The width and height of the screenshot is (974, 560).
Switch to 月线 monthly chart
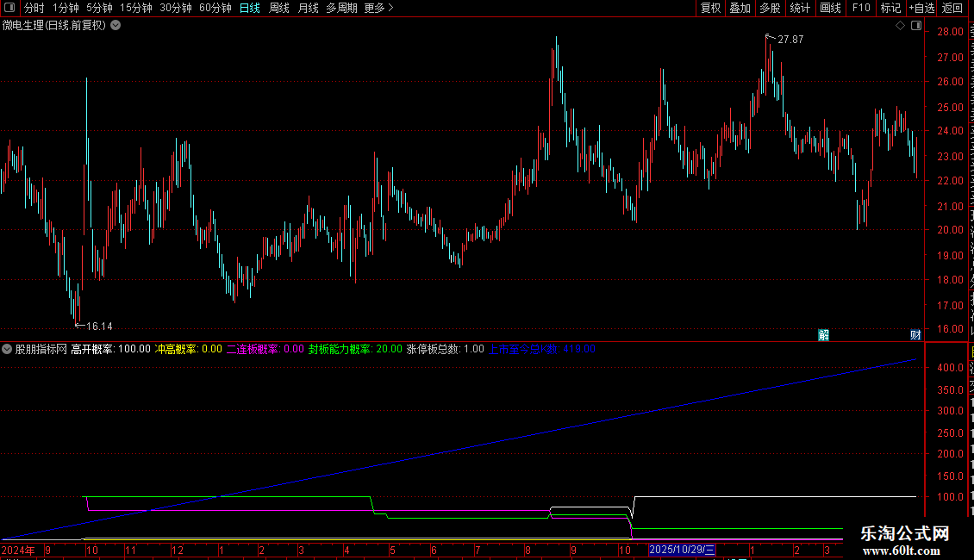click(x=308, y=8)
